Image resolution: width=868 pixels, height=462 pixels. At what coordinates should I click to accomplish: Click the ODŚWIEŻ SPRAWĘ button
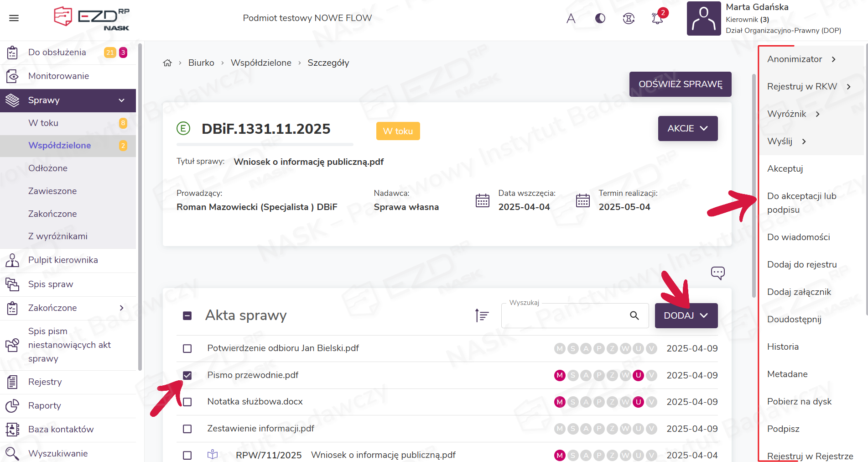tap(680, 84)
